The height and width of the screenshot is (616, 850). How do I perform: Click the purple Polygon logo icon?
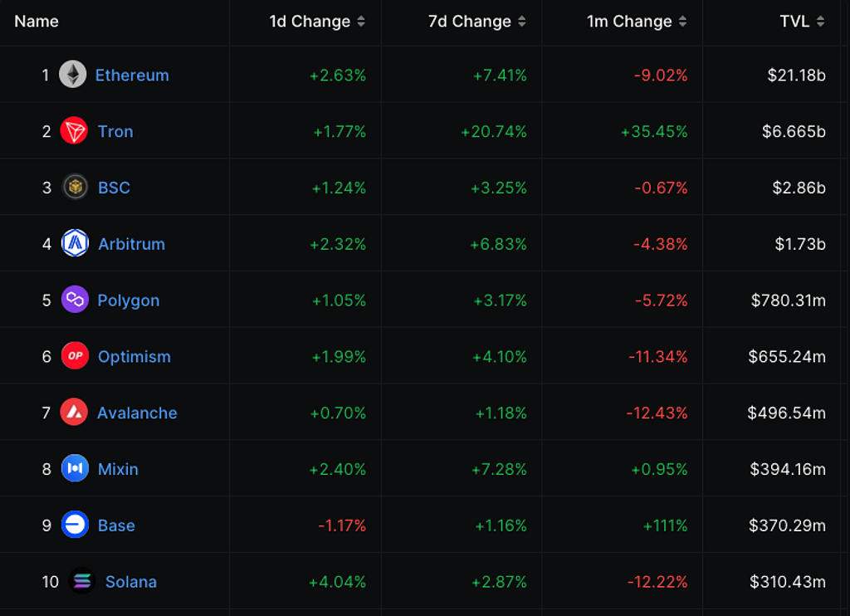75,300
